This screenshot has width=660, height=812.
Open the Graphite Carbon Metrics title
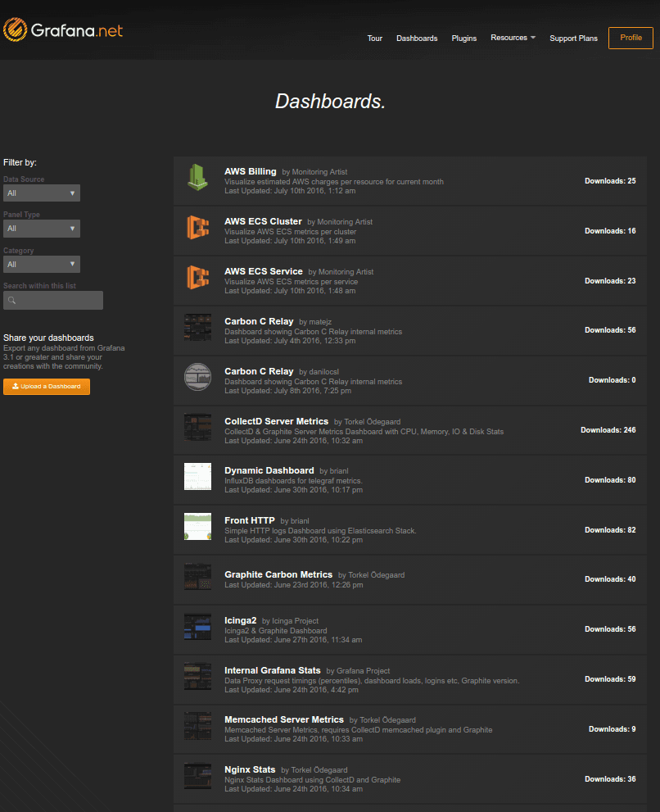(x=278, y=574)
